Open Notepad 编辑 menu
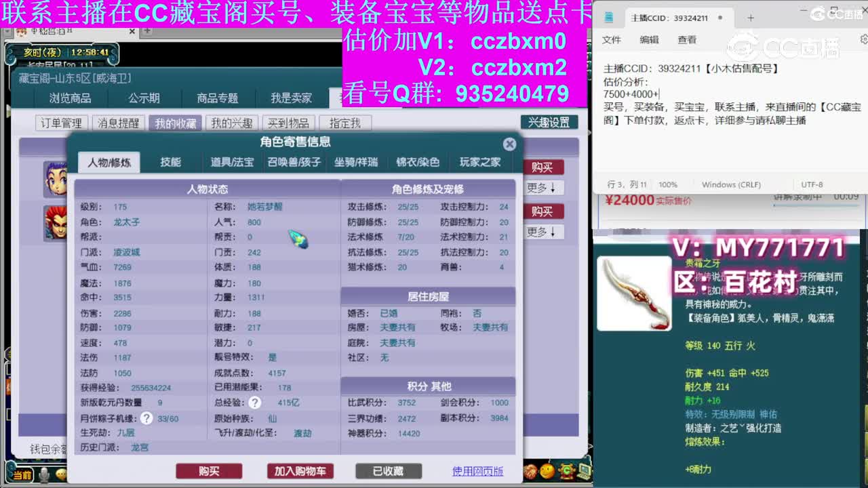Viewport: 868px width, 488px height. [x=649, y=40]
